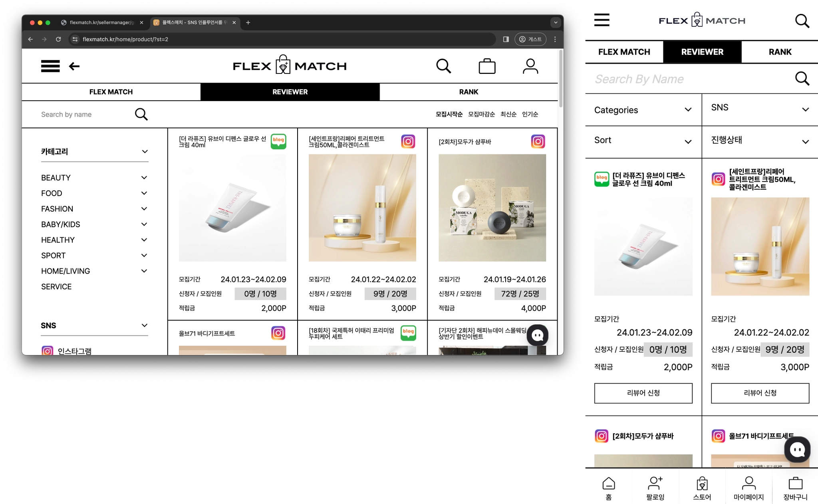Open the shopping bag cart icon
The width and height of the screenshot is (818, 504).
coord(487,66)
